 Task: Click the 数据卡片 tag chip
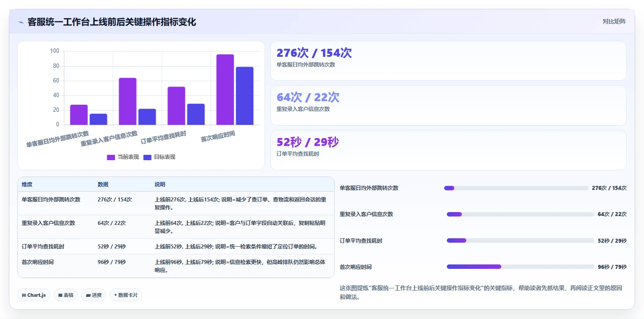pyautogui.click(x=126, y=295)
